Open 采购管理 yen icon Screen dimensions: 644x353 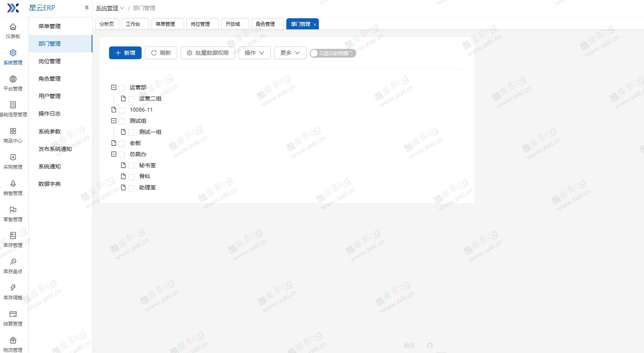point(13,157)
